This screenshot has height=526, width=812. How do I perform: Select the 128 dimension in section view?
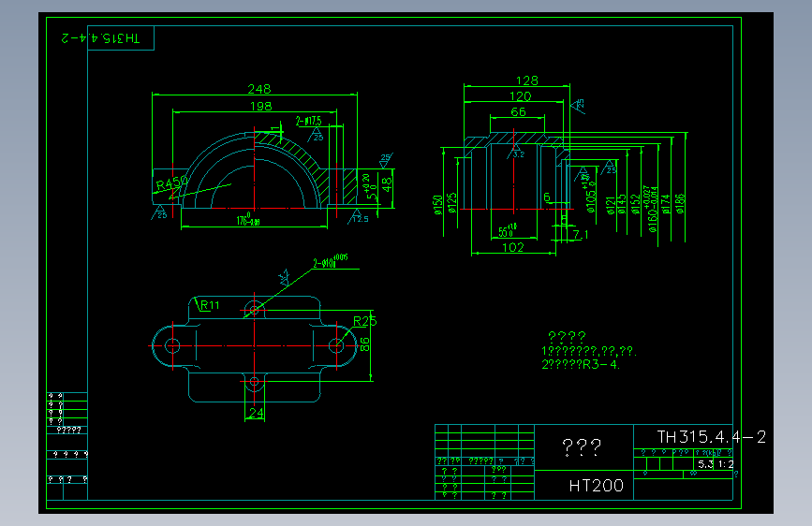pos(526,80)
